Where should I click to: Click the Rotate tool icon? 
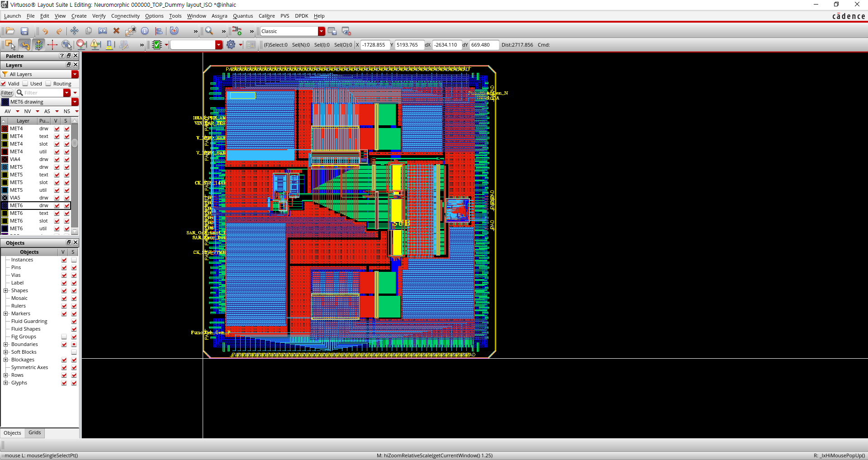pyautogui.click(x=174, y=31)
